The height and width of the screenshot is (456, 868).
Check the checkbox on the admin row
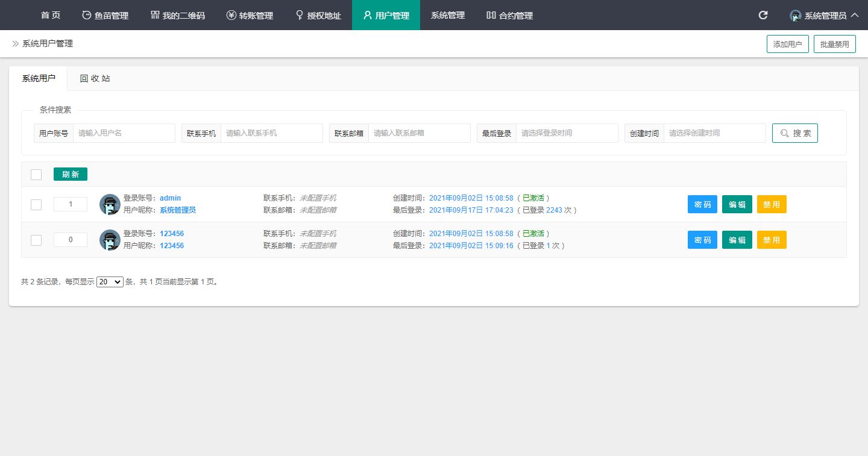[36, 204]
